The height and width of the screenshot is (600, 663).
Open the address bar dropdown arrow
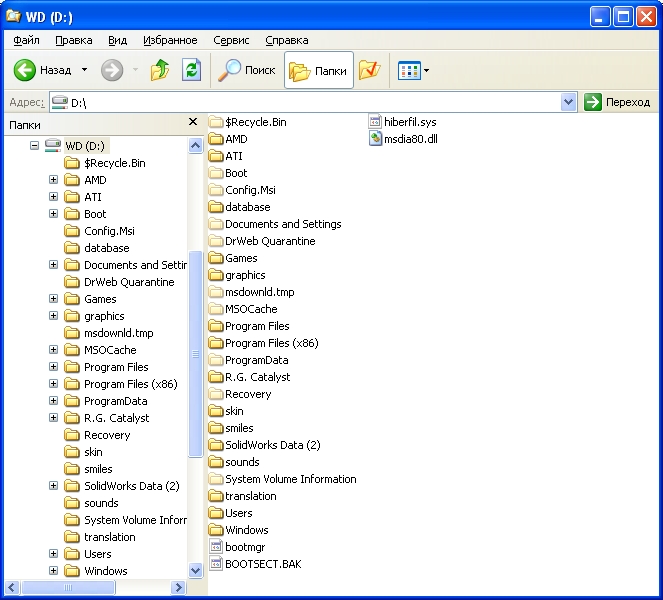tap(568, 102)
